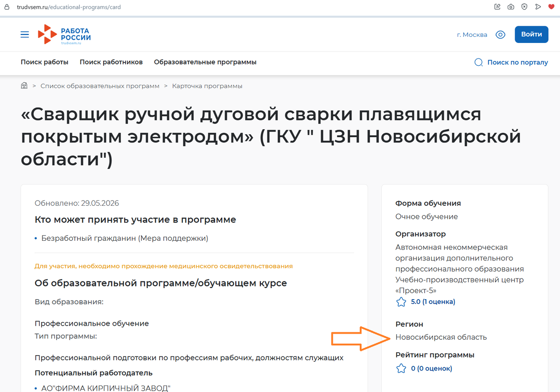Click Профессиональной подготовки по профессиям рабочих text
This screenshot has width=560, height=392.
click(x=189, y=358)
